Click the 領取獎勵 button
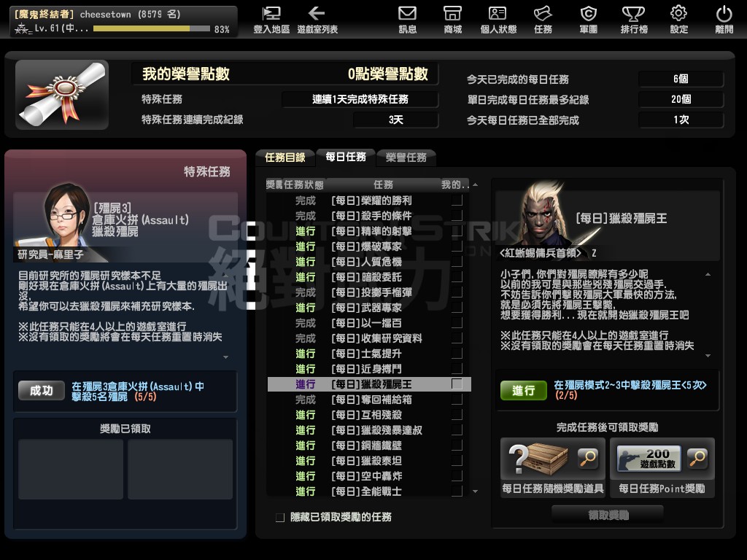The height and width of the screenshot is (560, 747). 608,515
